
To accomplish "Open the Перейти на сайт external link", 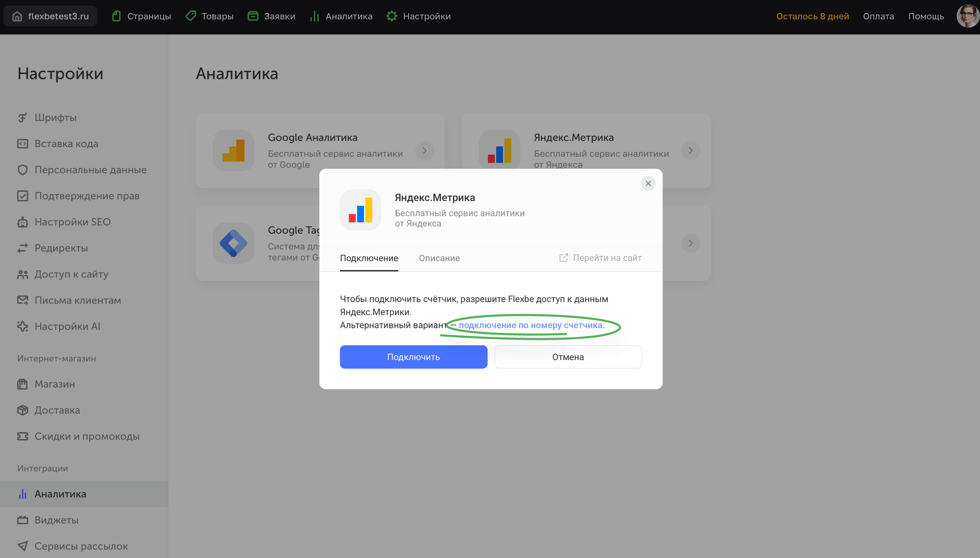I will pyautogui.click(x=600, y=258).
